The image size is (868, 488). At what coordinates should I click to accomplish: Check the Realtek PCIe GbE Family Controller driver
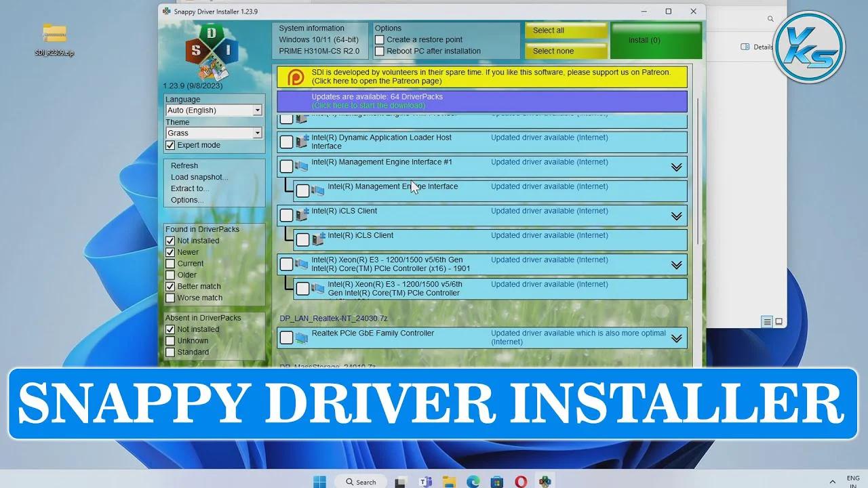tap(286, 337)
